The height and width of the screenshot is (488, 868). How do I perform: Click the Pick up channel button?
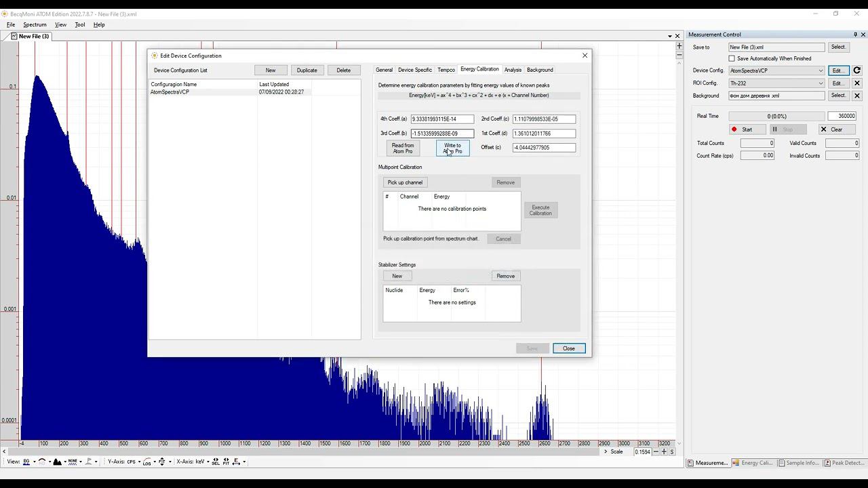tap(405, 182)
